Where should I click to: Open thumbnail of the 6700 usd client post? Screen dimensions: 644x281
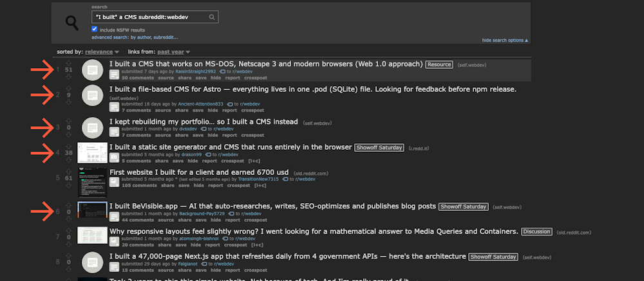click(92, 183)
